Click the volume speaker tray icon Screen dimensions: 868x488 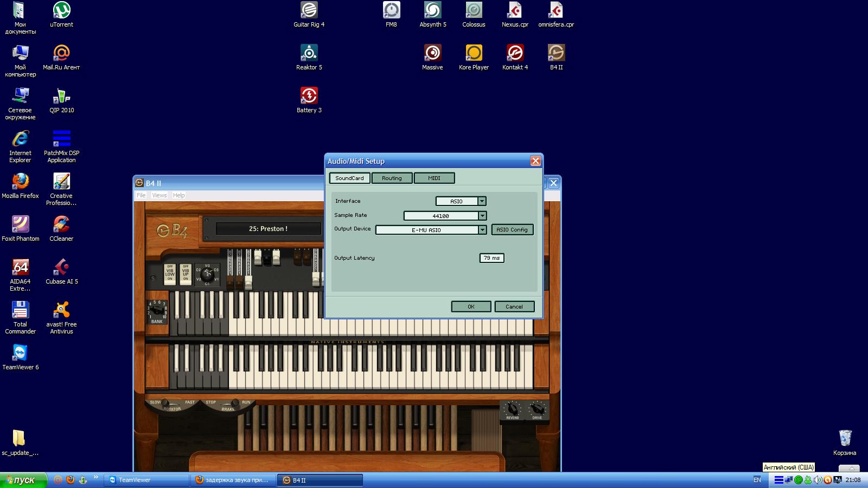tap(818, 480)
